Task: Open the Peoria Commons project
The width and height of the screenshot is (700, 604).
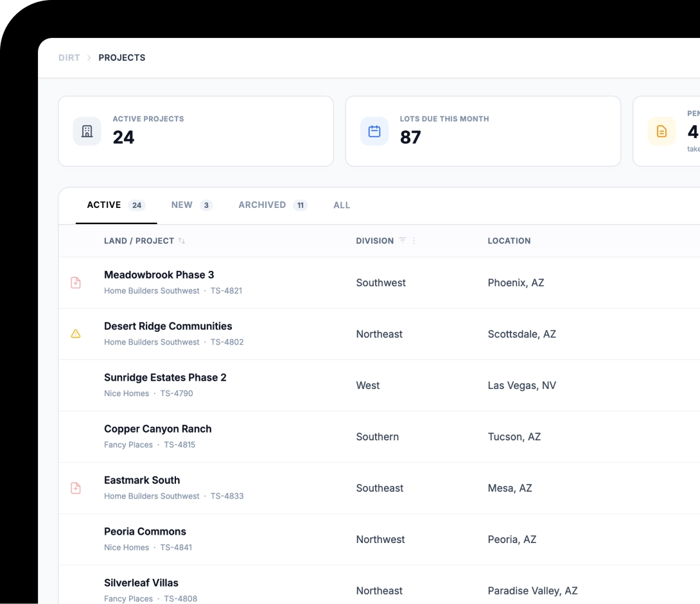Action: tap(145, 531)
